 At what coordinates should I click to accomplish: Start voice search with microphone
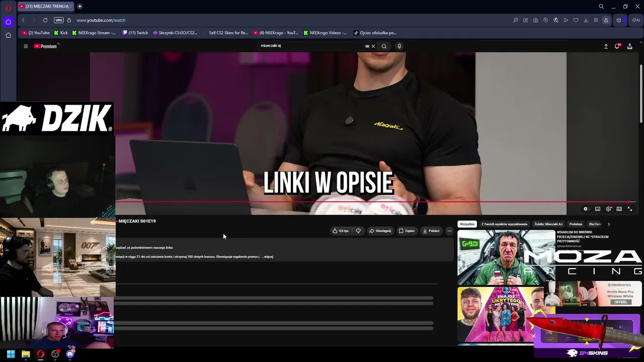[399, 46]
